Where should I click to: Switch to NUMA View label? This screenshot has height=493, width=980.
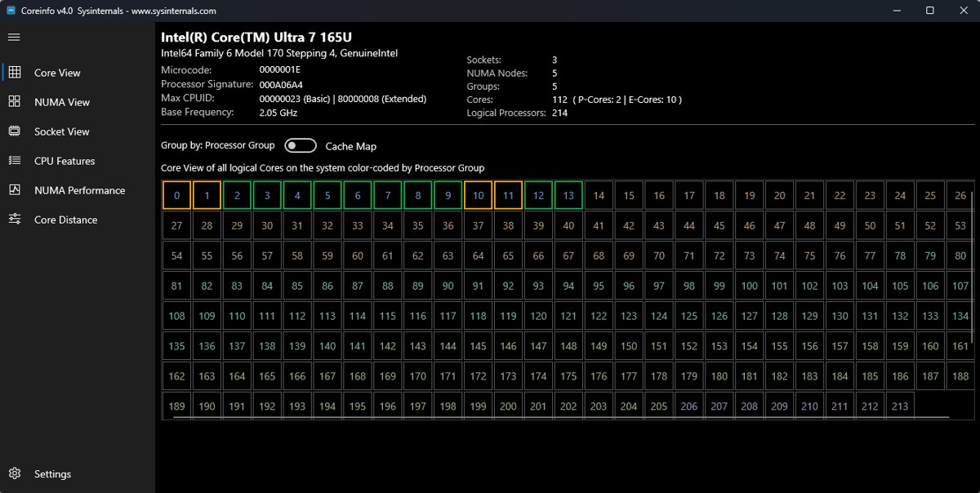[62, 102]
